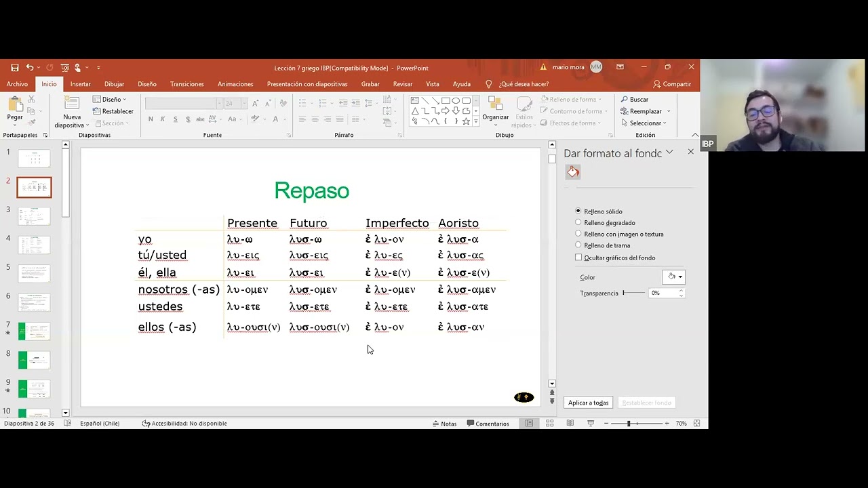Collapse the ribbon with the chevron
The width and height of the screenshot is (868, 488).
coord(694,135)
